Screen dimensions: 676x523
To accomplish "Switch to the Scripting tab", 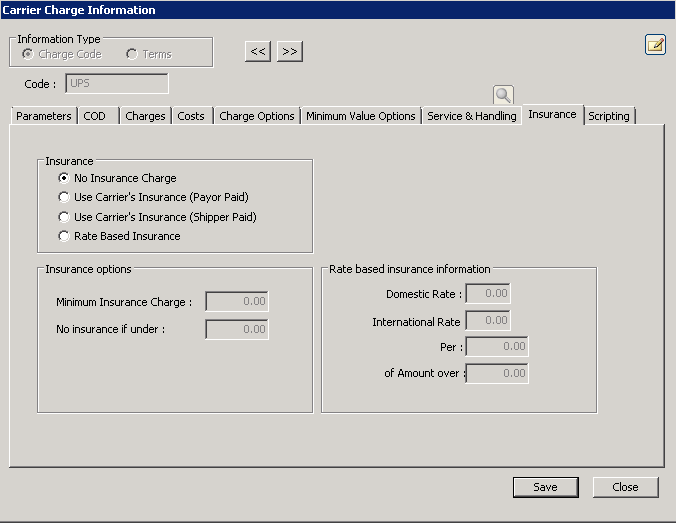I will click(x=609, y=116).
